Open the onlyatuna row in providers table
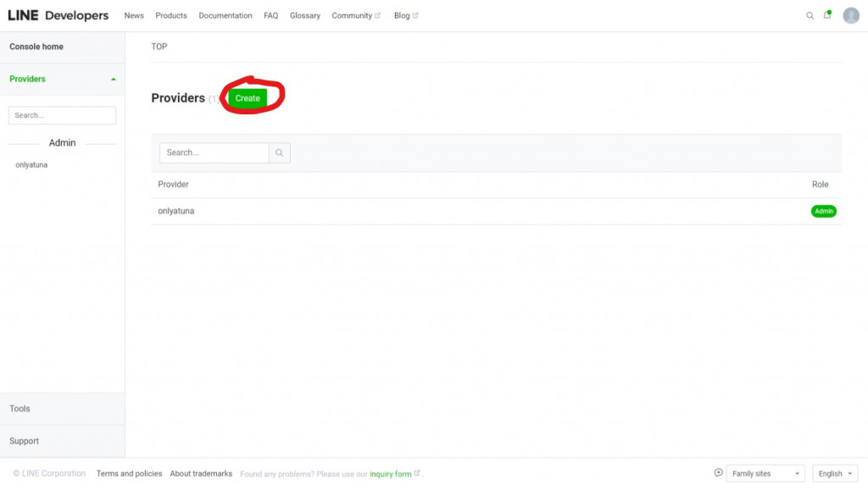The height and width of the screenshot is (488, 868). [x=497, y=211]
